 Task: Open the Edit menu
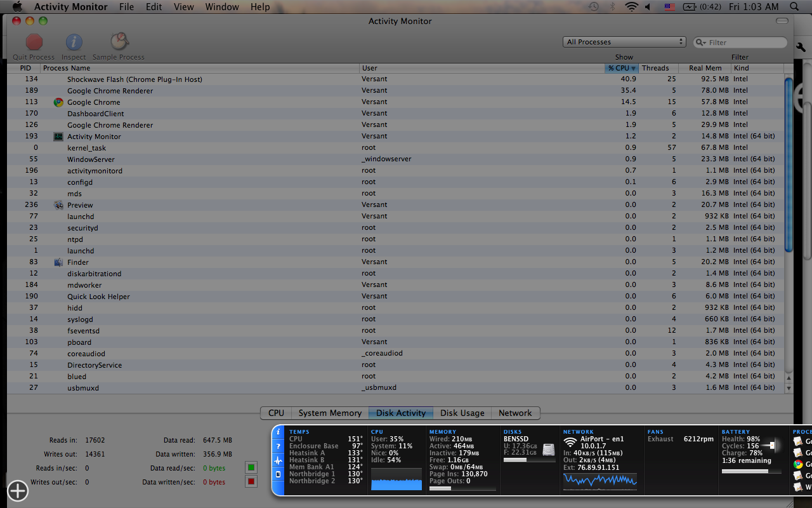click(x=154, y=7)
